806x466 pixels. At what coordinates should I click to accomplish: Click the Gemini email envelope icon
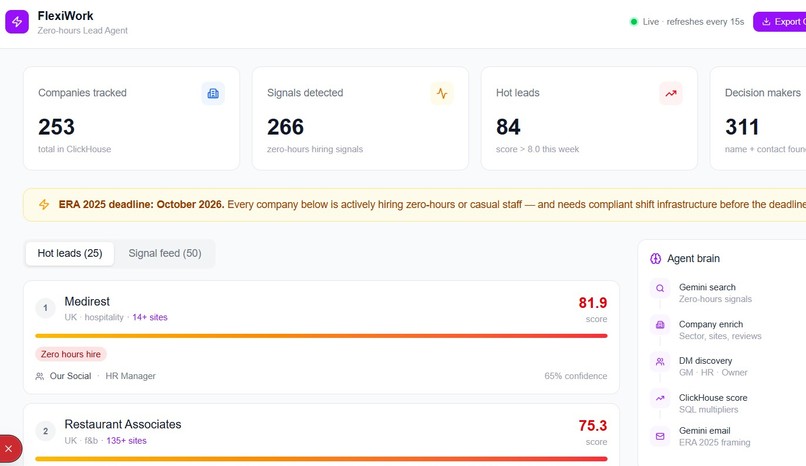tap(660, 436)
